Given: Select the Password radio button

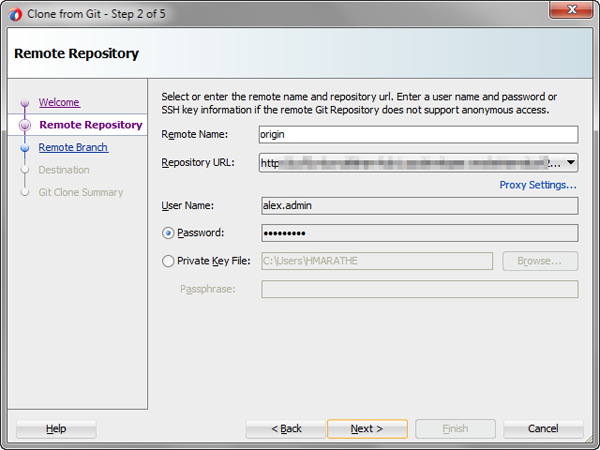Looking at the screenshot, I should pos(168,233).
